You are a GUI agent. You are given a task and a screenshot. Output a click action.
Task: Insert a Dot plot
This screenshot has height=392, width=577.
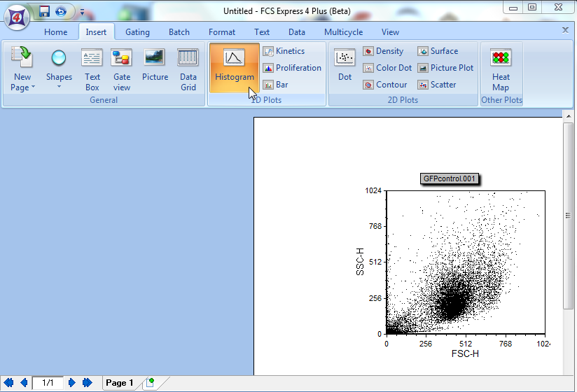click(x=345, y=64)
